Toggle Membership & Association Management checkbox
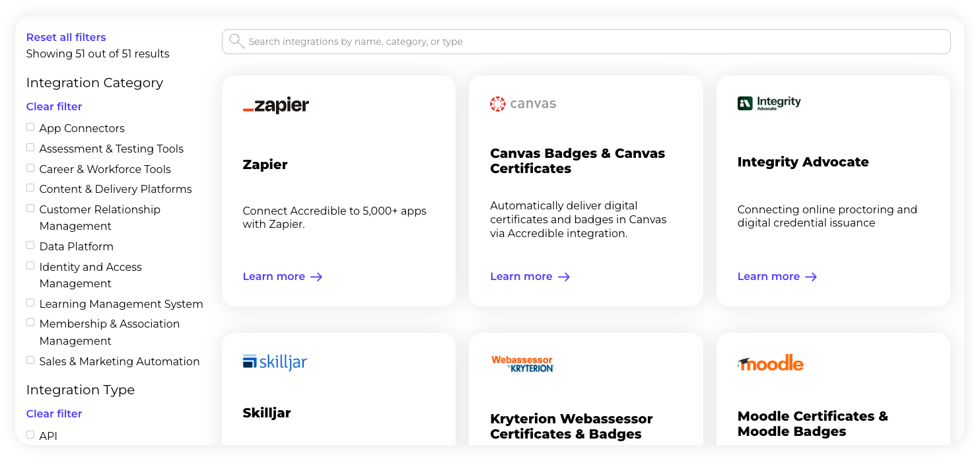 click(30, 322)
